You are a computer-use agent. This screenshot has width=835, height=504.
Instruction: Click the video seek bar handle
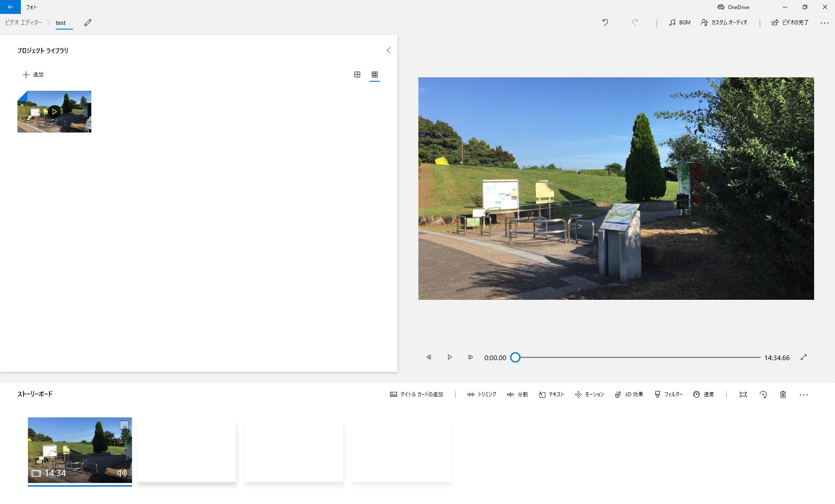pos(515,358)
